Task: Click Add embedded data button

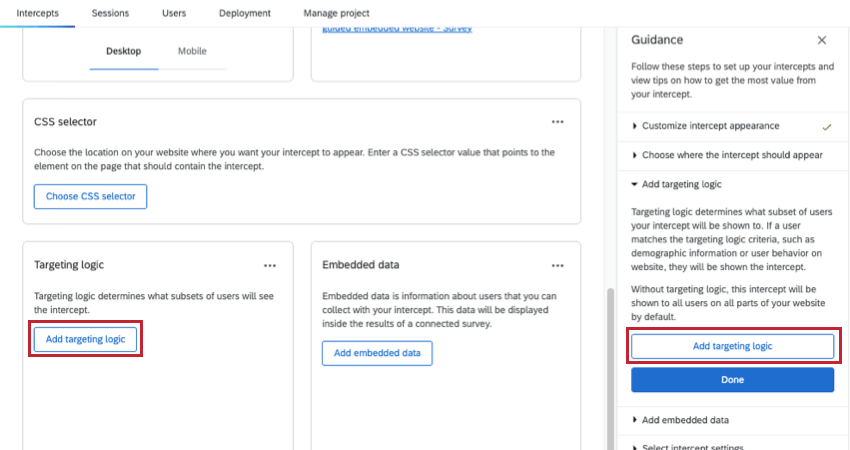Action: (x=377, y=353)
